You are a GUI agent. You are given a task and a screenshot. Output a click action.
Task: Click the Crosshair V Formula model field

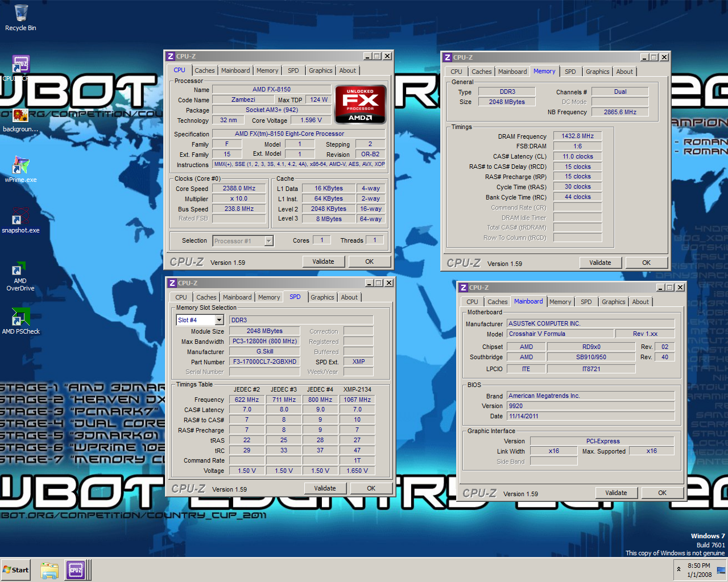click(560, 334)
